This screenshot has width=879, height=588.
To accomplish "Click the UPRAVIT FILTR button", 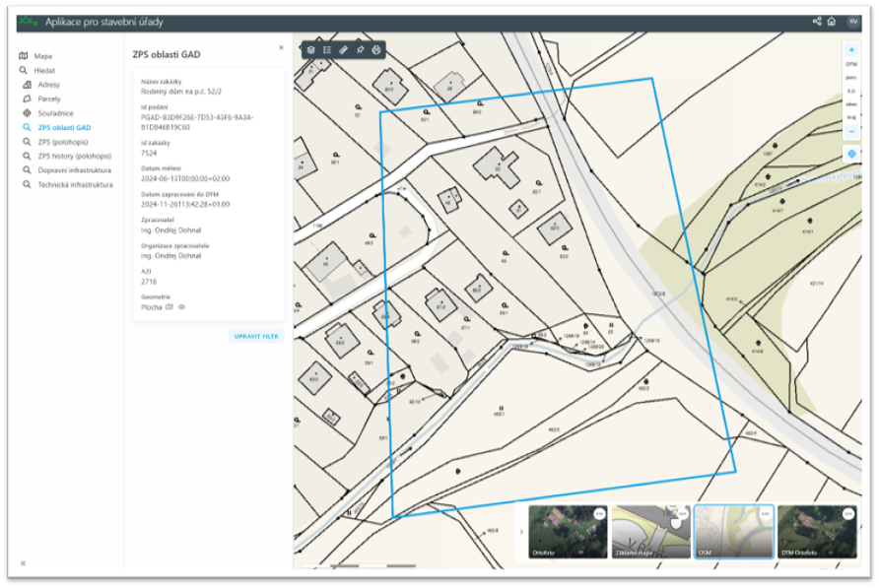I will 256,336.
